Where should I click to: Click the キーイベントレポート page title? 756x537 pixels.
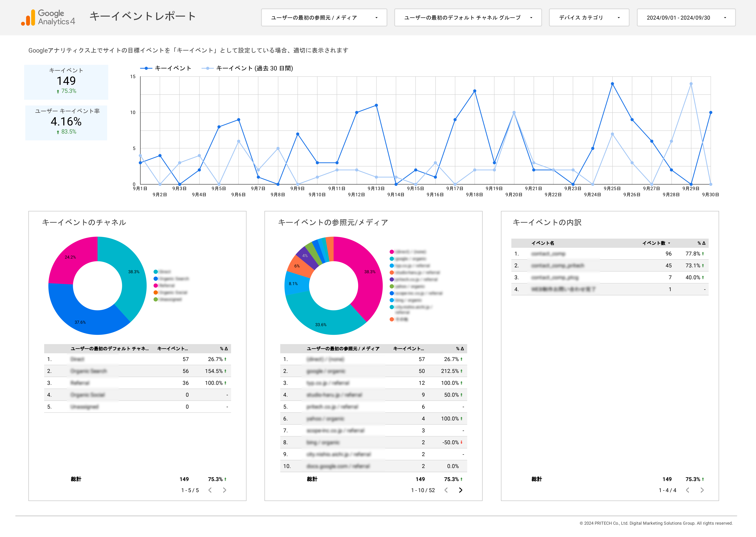[x=143, y=16]
